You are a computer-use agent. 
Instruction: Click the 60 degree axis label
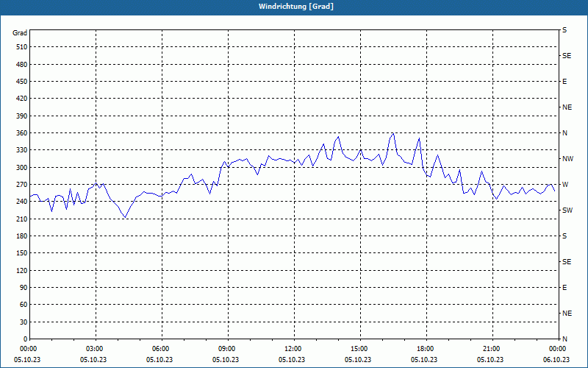(24, 304)
